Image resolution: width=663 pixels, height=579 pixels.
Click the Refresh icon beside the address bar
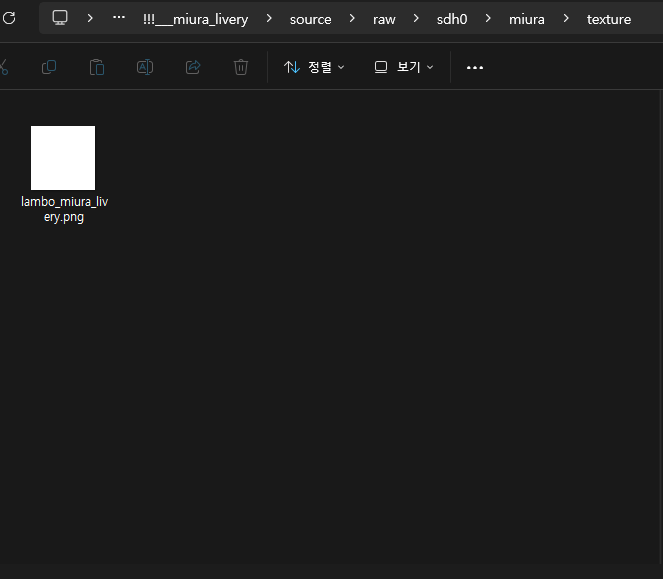(9, 18)
